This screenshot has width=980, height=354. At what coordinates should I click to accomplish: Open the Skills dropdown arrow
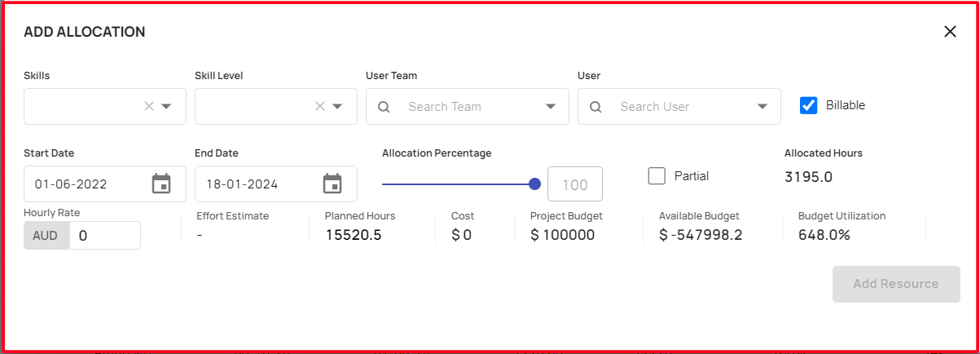[x=166, y=106]
